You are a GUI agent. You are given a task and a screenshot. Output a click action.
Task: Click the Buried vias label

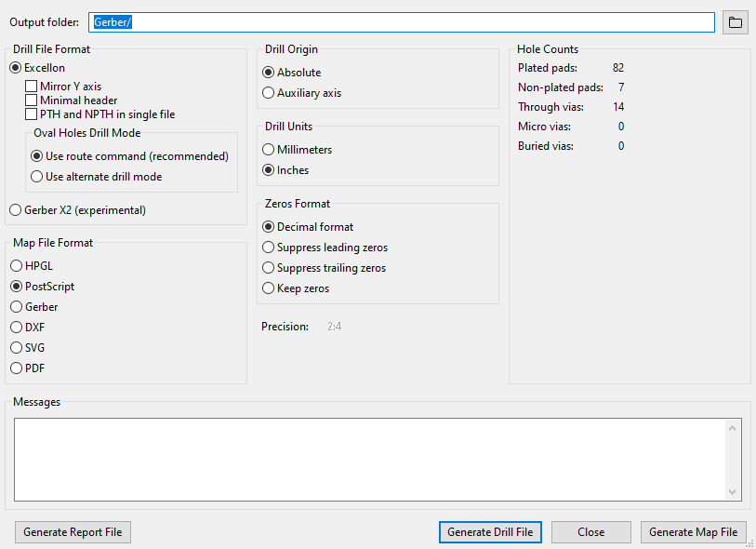(x=546, y=146)
